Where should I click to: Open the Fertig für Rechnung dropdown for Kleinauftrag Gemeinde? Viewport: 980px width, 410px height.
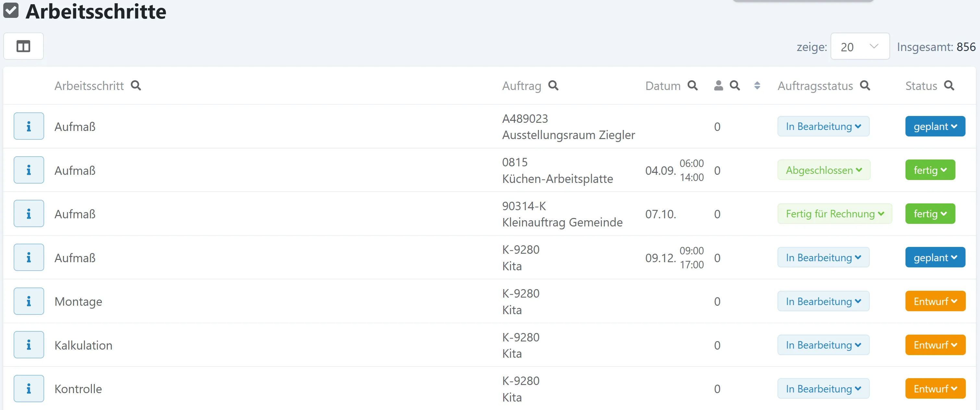tap(835, 213)
